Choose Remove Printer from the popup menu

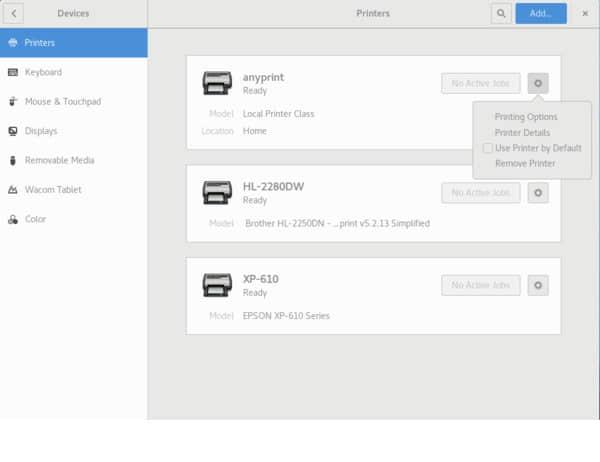coord(525,163)
